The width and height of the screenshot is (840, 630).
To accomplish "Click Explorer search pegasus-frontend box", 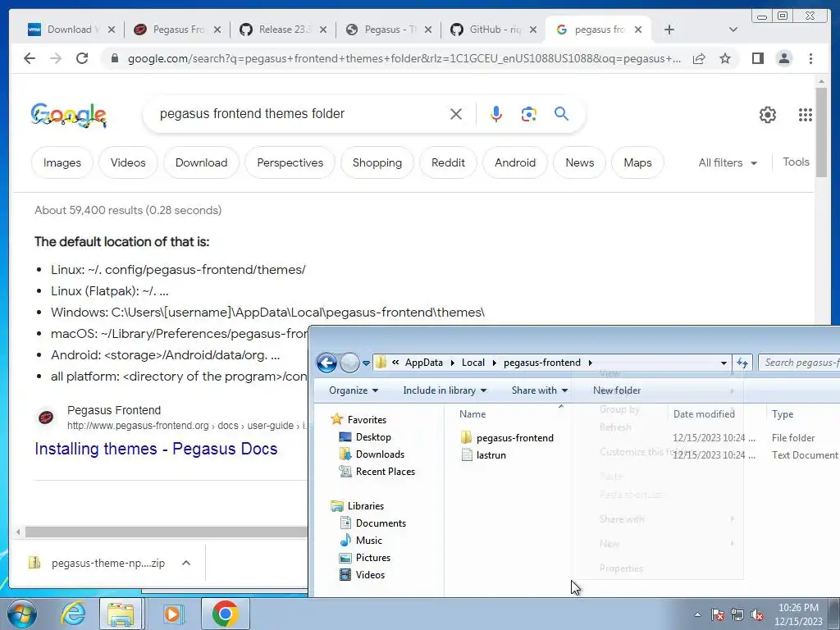I will [x=801, y=363].
